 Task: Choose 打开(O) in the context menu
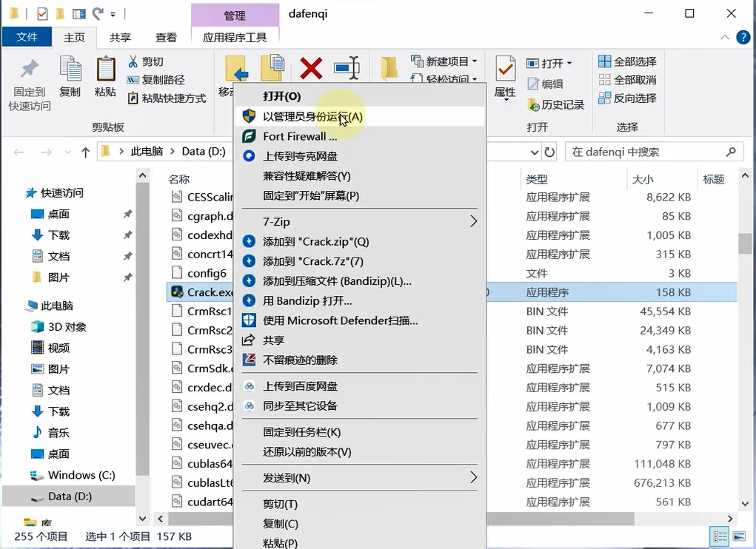point(360,96)
